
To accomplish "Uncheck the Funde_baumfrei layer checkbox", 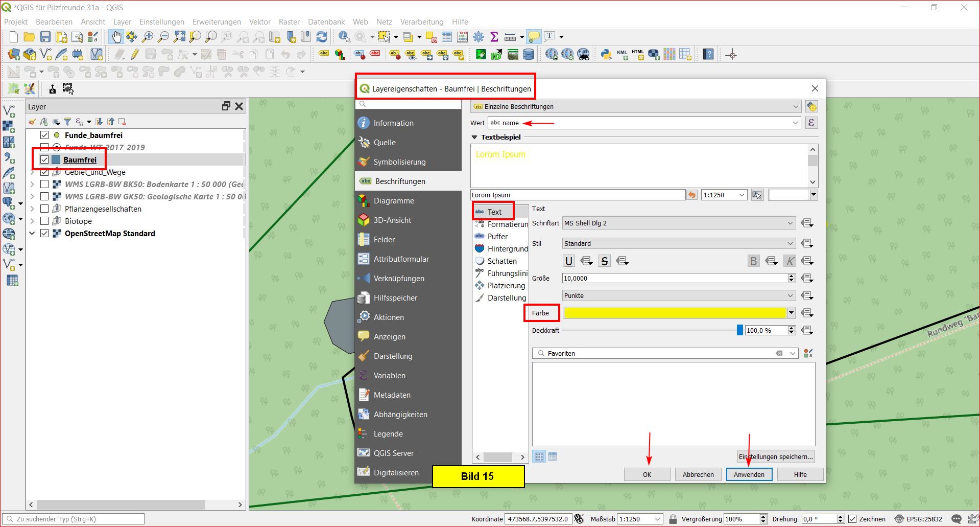I will click(44, 135).
